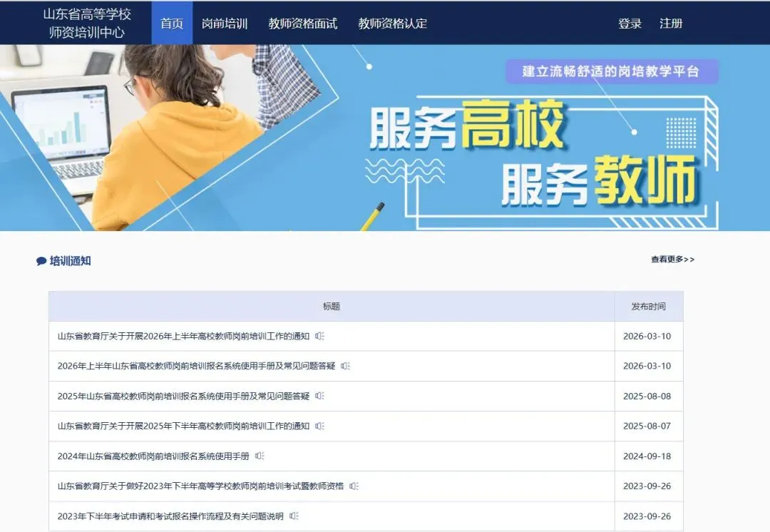Screen dimensions: 770x532
Task: Click the speaker icon beside 2025年报名系统使用手册答疑
Action: tap(319, 395)
